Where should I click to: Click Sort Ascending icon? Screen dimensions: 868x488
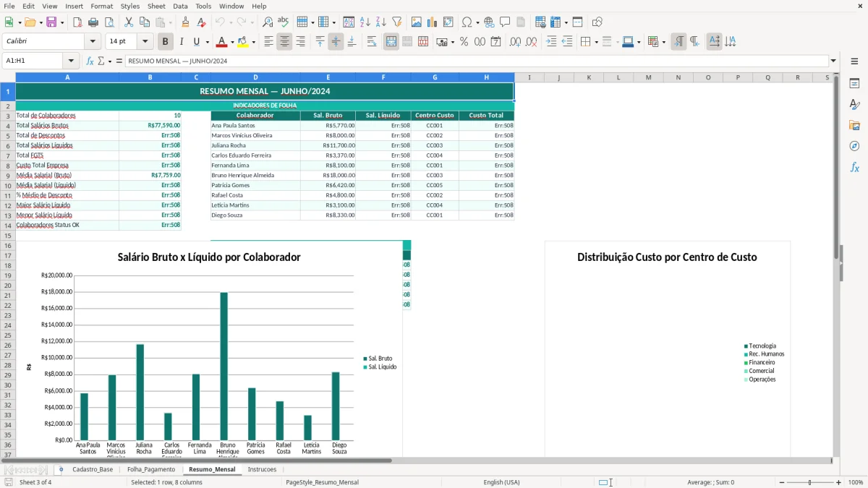(x=365, y=22)
